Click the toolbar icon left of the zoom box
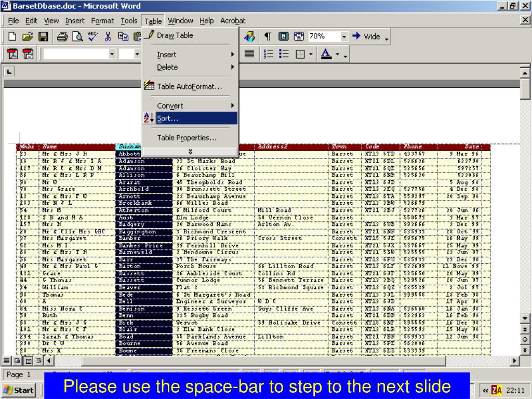Viewport: 532px width, 399px height. click(x=299, y=36)
